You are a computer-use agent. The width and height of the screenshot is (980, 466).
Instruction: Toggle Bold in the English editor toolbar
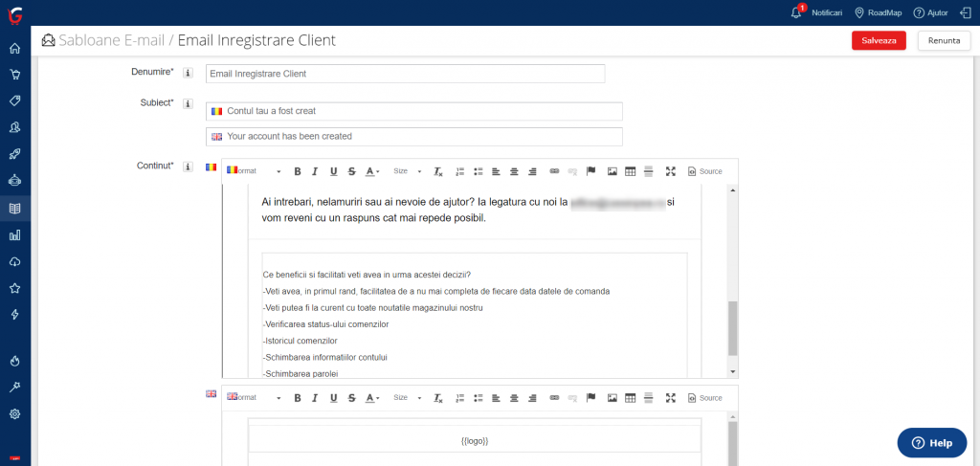[298, 398]
